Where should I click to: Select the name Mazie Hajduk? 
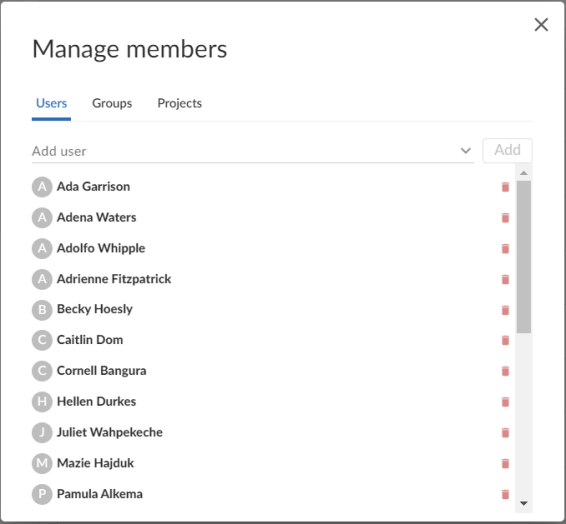(x=96, y=463)
